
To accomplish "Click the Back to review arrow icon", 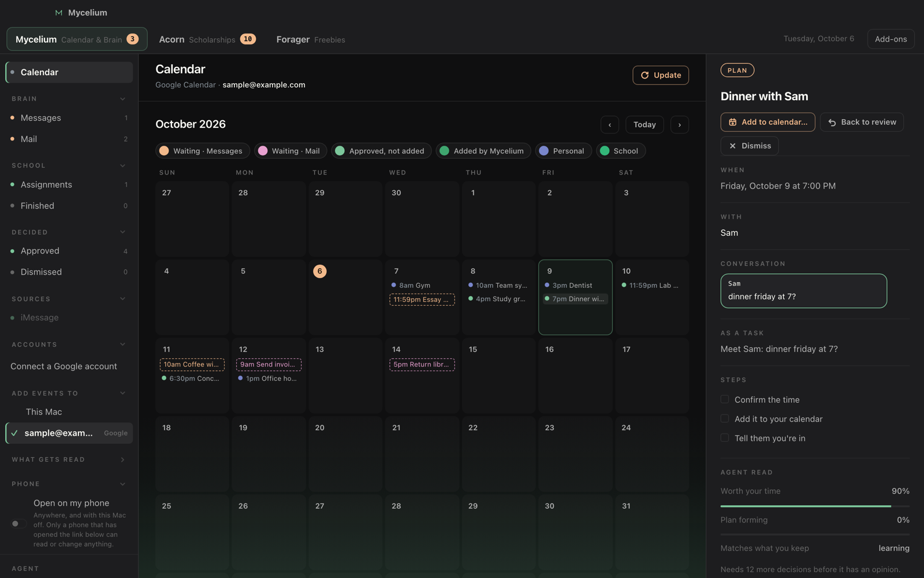I will [x=832, y=123].
